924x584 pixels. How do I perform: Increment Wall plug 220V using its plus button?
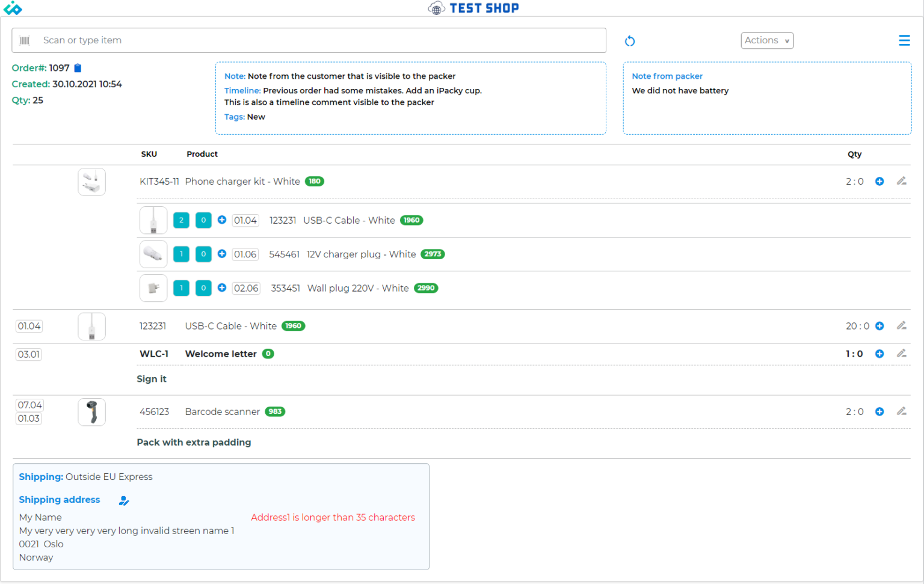222,287
